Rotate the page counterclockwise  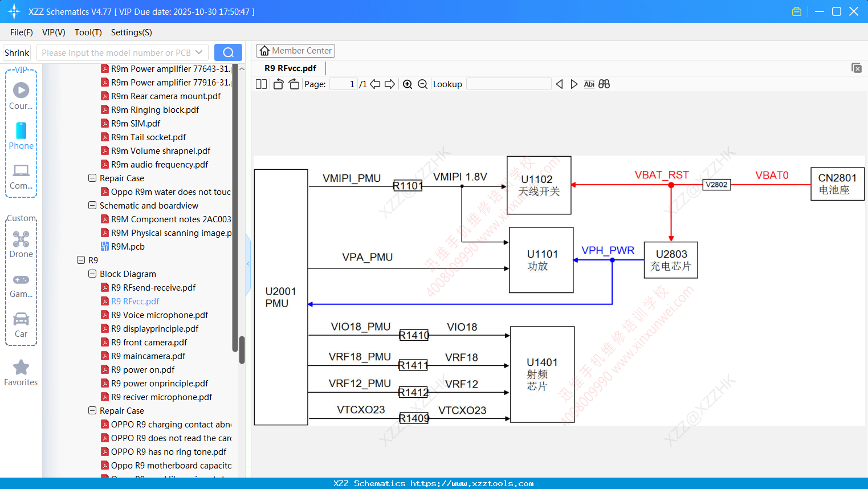278,84
